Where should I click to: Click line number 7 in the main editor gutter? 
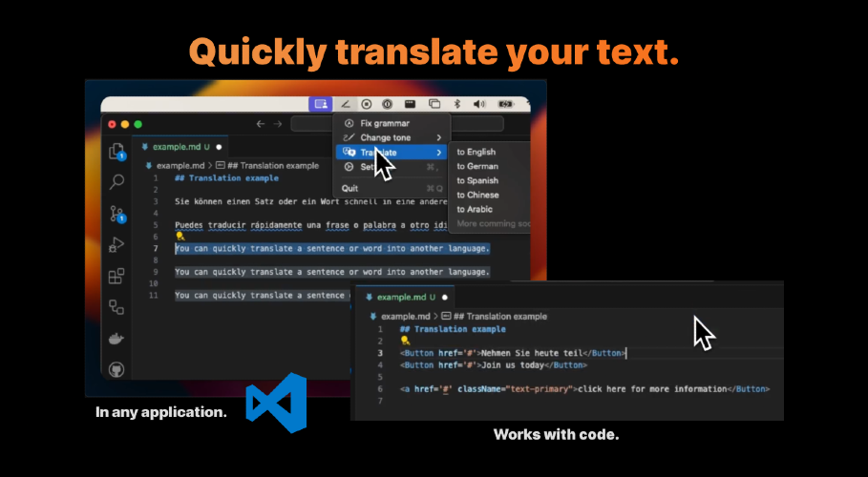point(156,248)
